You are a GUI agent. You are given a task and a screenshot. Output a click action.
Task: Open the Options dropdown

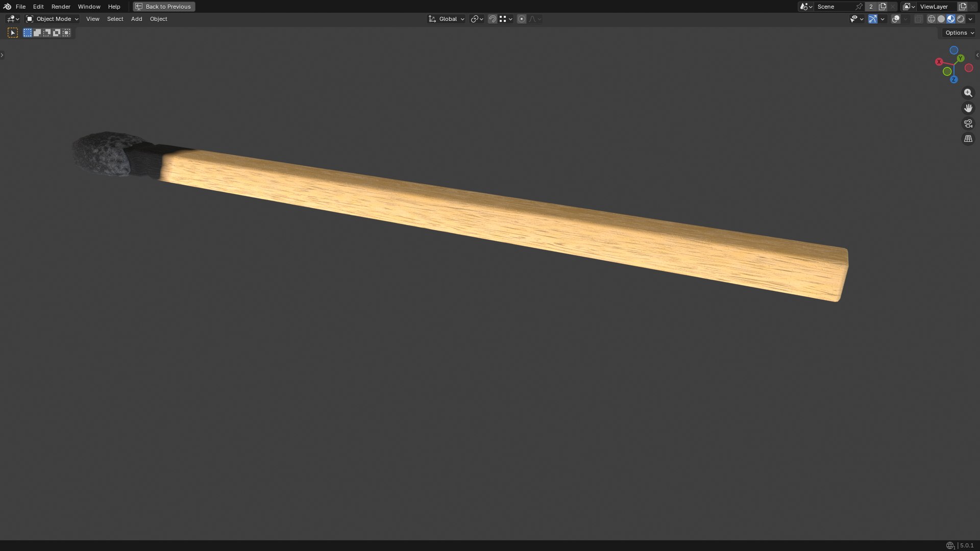point(960,33)
